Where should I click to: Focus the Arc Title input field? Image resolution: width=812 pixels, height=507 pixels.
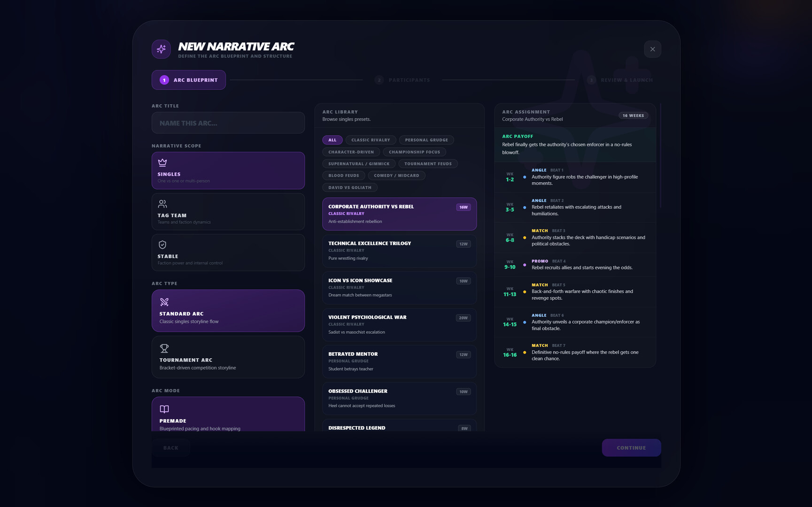[228, 123]
